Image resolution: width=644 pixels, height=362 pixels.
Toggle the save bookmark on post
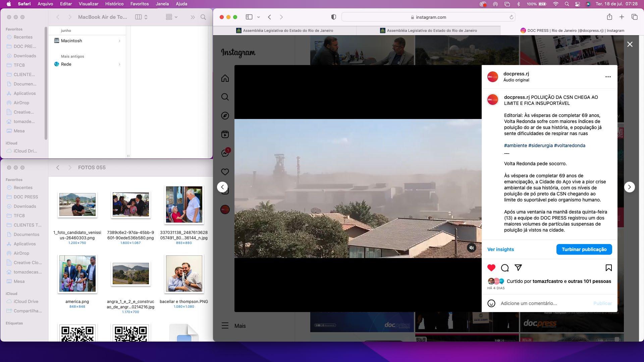click(x=608, y=268)
